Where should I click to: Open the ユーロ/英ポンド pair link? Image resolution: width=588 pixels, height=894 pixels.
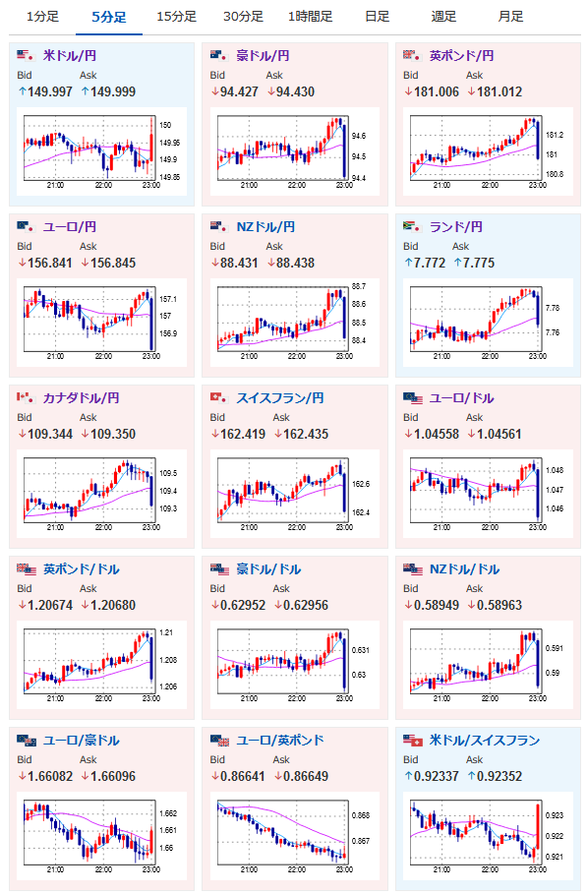click(280, 740)
